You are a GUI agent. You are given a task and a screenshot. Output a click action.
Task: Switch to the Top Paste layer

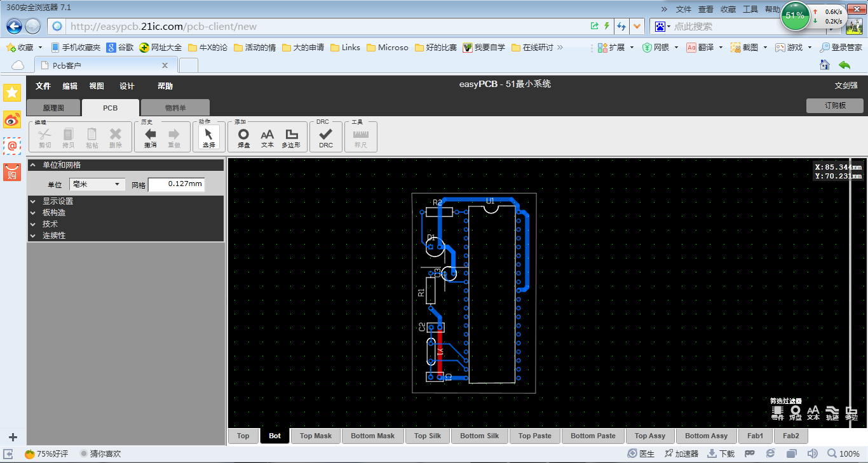coord(535,436)
